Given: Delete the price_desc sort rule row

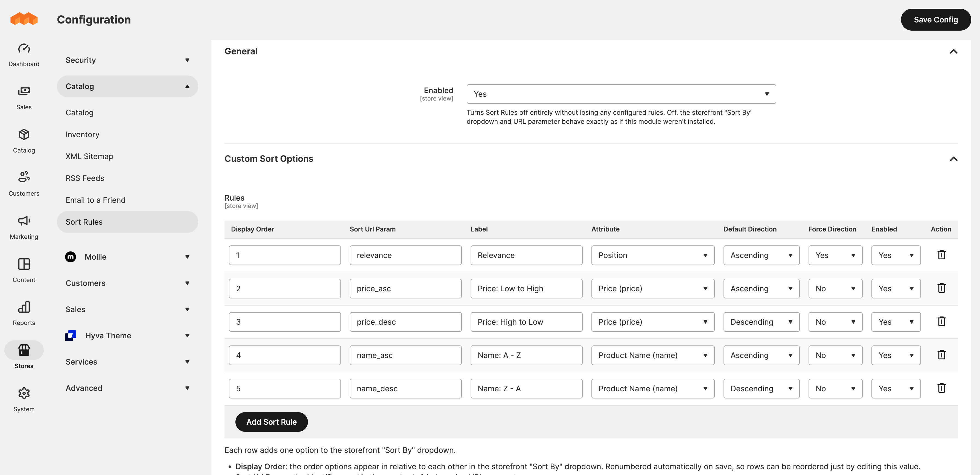Looking at the screenshot, I should [941, 321].
